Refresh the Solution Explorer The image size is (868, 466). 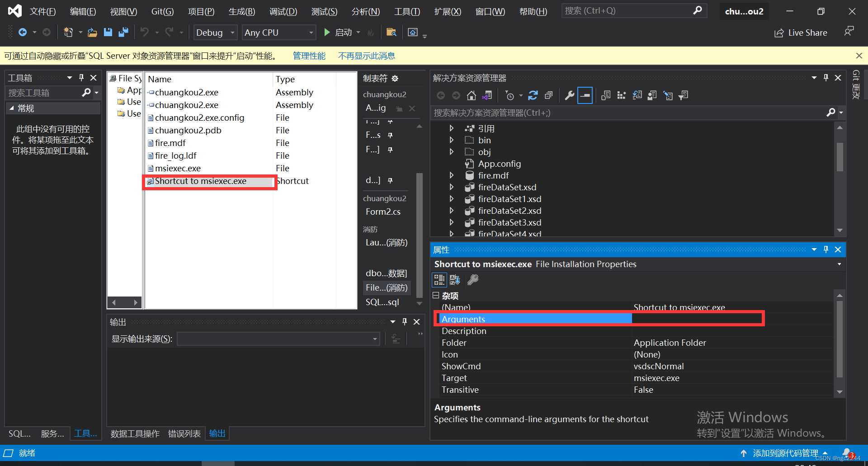533,95
